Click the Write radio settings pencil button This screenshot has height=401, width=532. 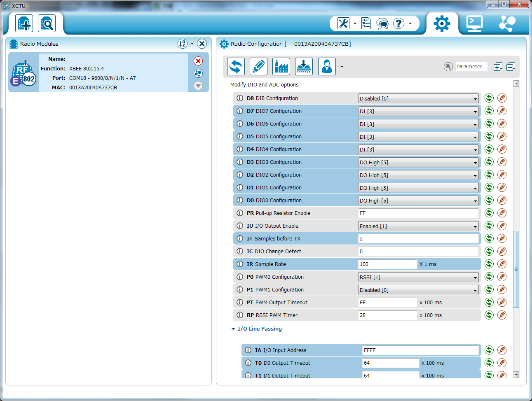click(x=259, y=66)
